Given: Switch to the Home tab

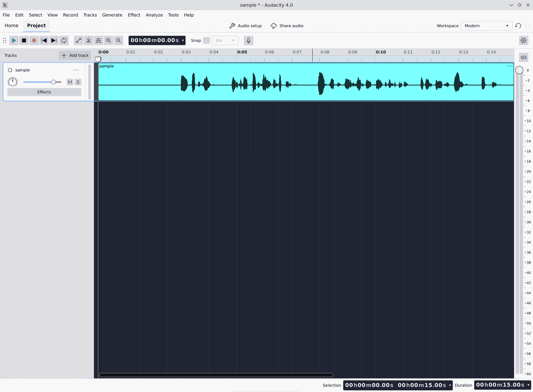Looking at the screenshot, I should pos(12,26).
